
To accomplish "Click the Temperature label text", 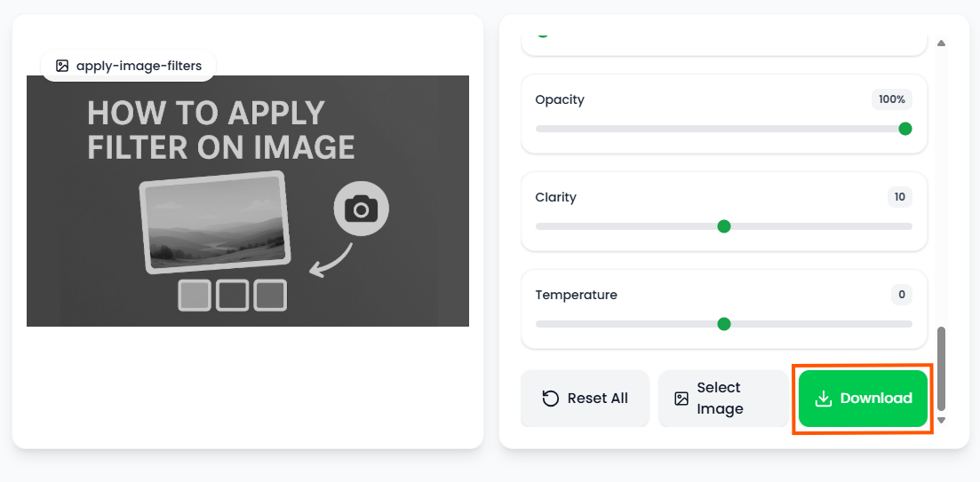I will (576, 295).
